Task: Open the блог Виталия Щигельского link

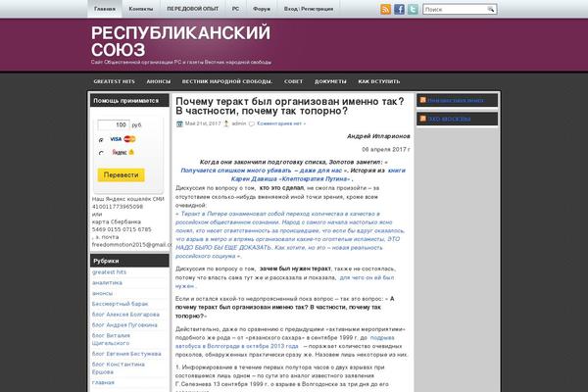Action: click(111, 339)
